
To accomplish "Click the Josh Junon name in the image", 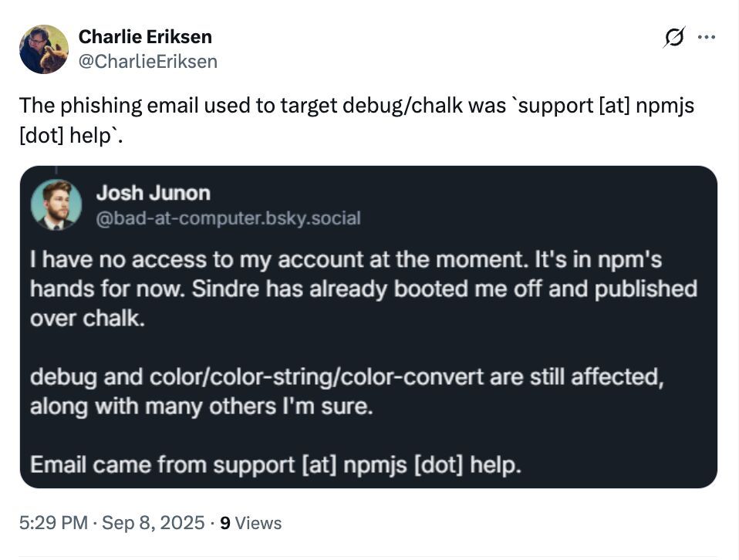I will pyautogui.click(x=153, y=193).
